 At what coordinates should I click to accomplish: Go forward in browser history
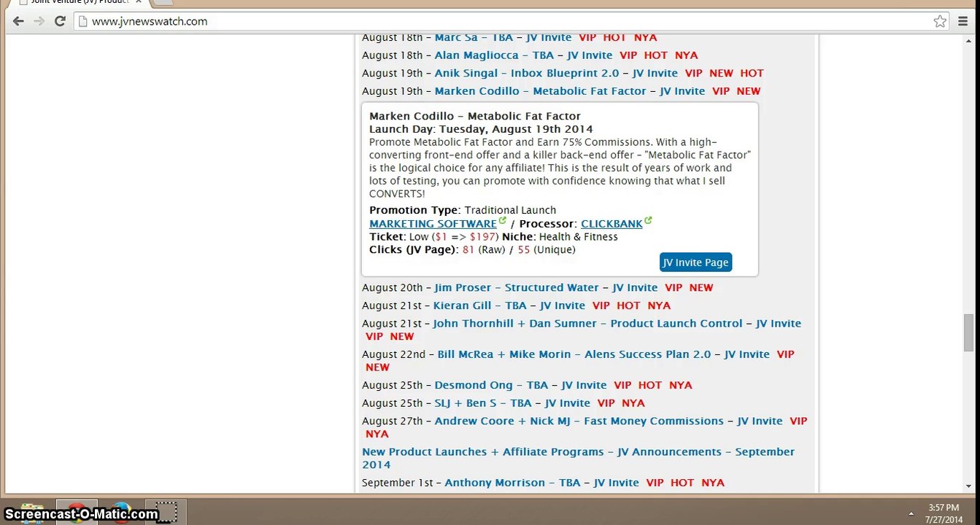[39, 21]
